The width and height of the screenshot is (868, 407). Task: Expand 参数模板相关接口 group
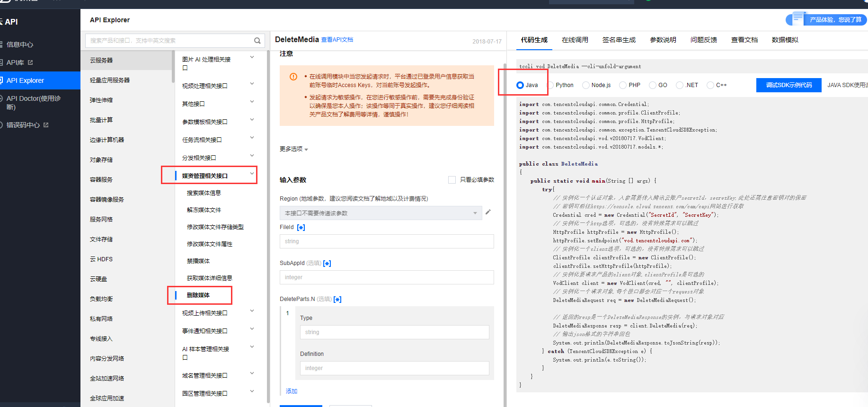tap(252, 120)
